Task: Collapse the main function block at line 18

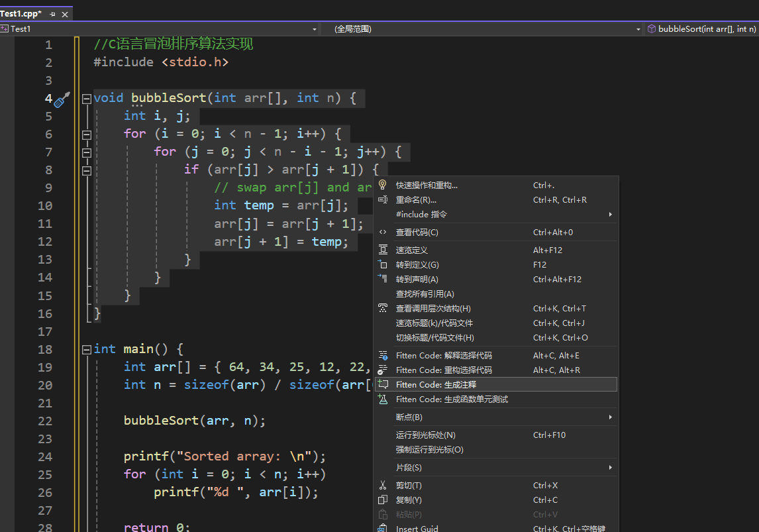Action: (x=86, y=349)
